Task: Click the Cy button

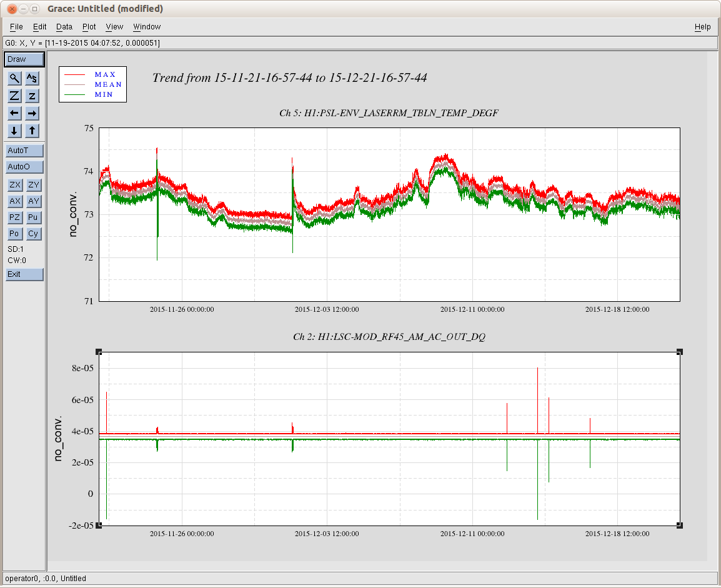Action: [33, 234]
